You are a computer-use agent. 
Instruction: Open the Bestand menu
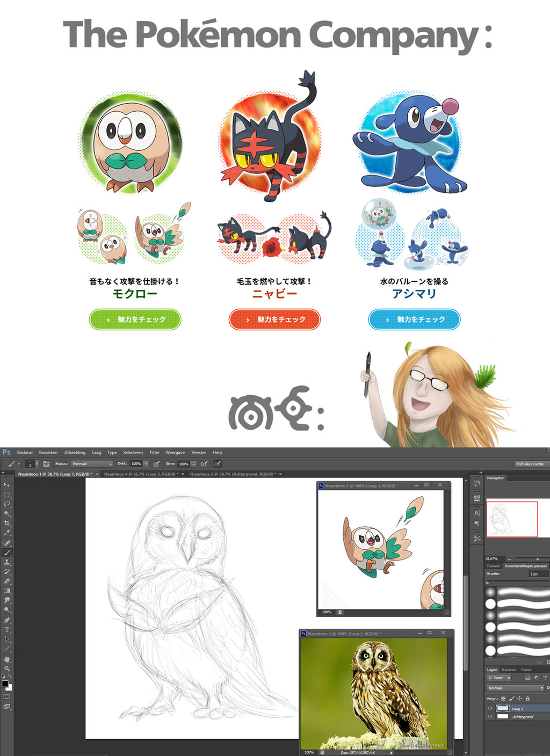[x=25, y=453]
